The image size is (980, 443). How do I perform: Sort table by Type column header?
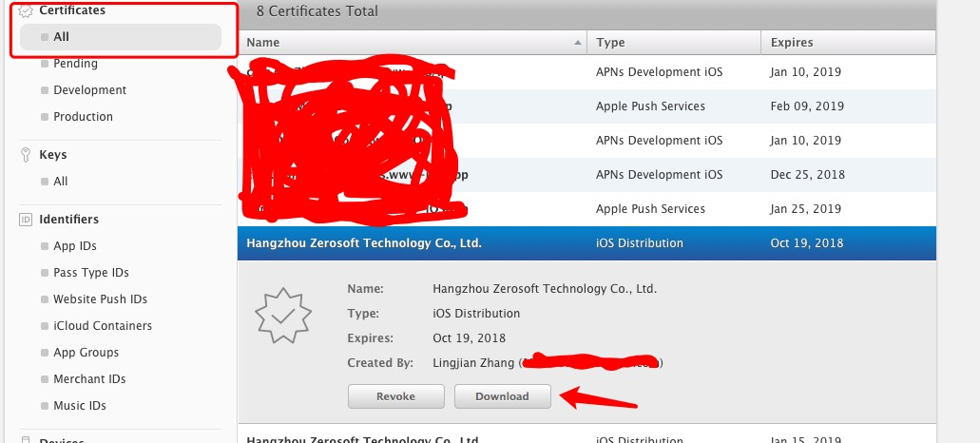tap(674, 43)
